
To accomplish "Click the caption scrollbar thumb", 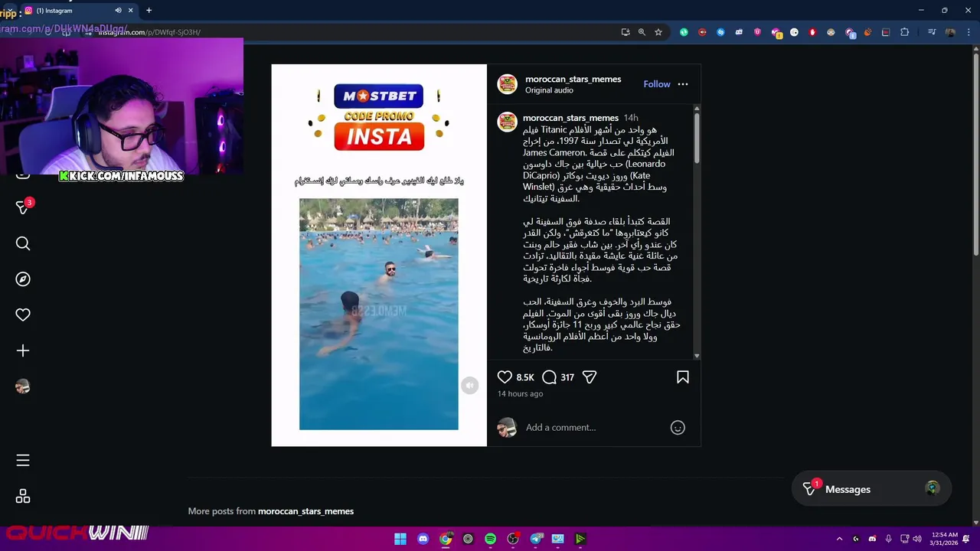I will tap(696, 138).
